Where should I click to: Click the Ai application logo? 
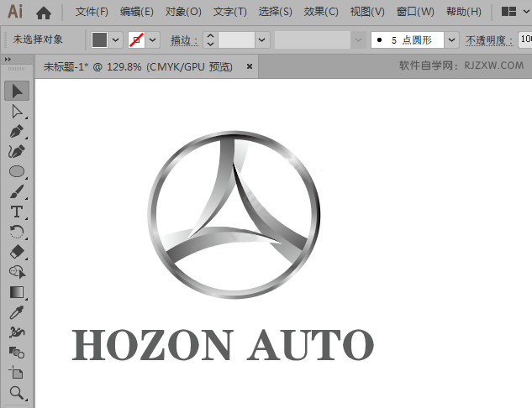(x=15, y=11)
